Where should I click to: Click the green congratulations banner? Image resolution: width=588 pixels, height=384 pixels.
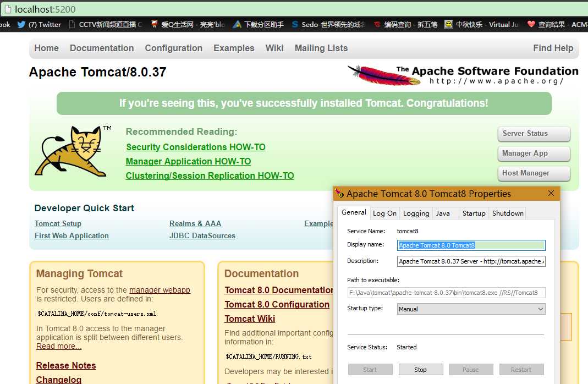(304, 103)
